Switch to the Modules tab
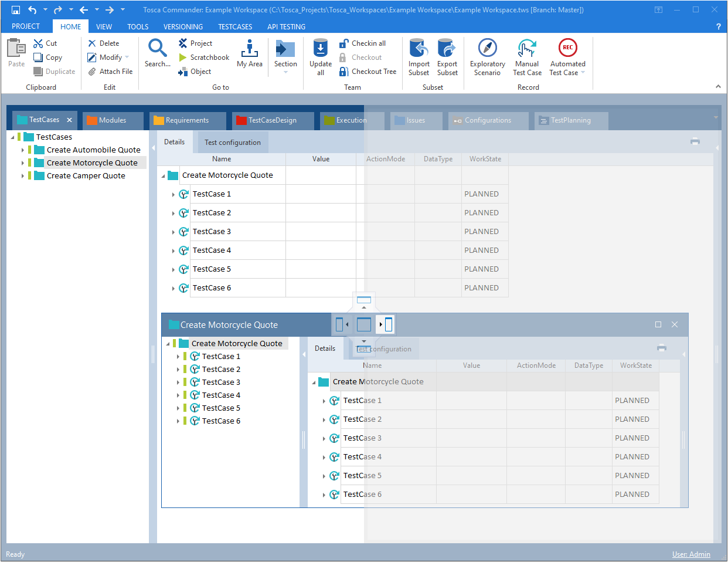 pyautogui.click(x=112, y=120)
